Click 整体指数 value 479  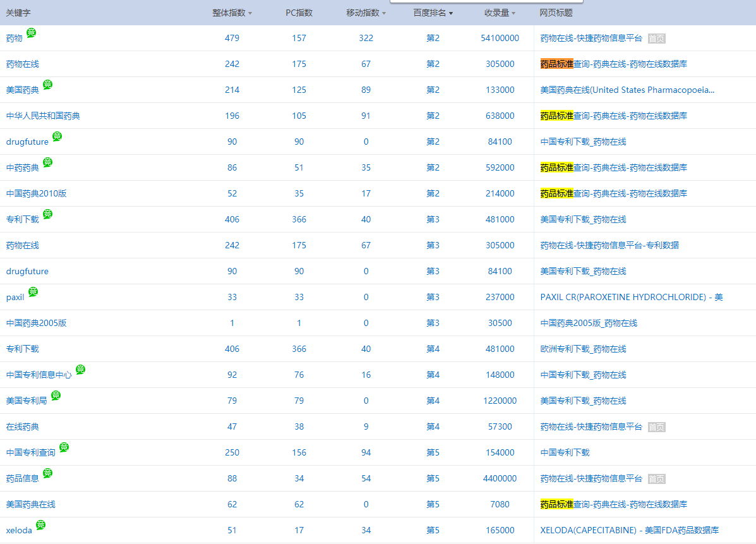232,39
